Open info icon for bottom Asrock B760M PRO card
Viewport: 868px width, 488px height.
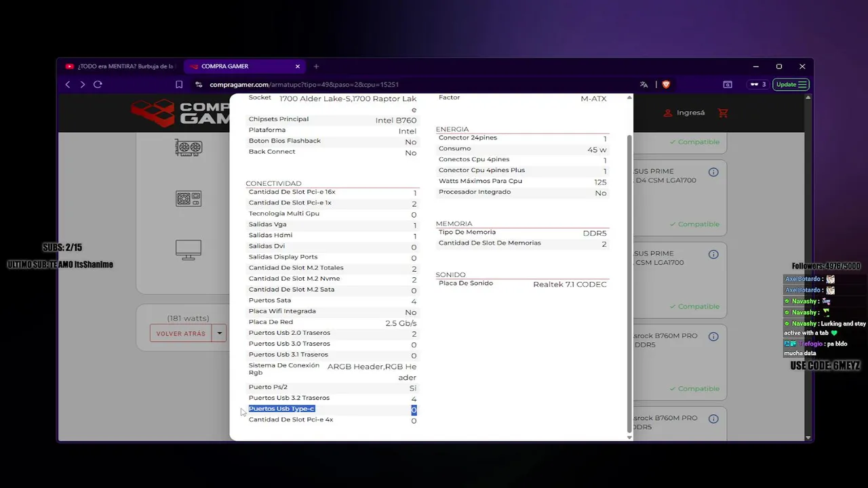(x=713, y=419)
